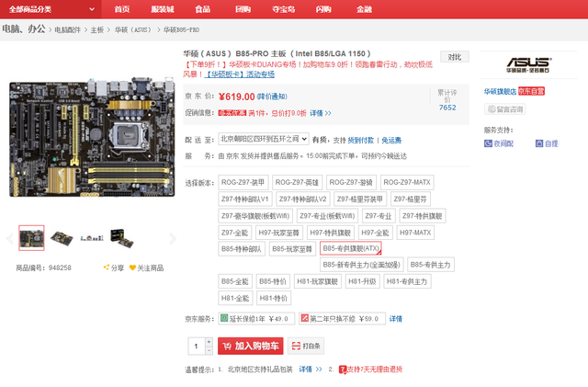Open gift packaging 详情 link
This screenshot has height=387, width=588.
point(311,370)
